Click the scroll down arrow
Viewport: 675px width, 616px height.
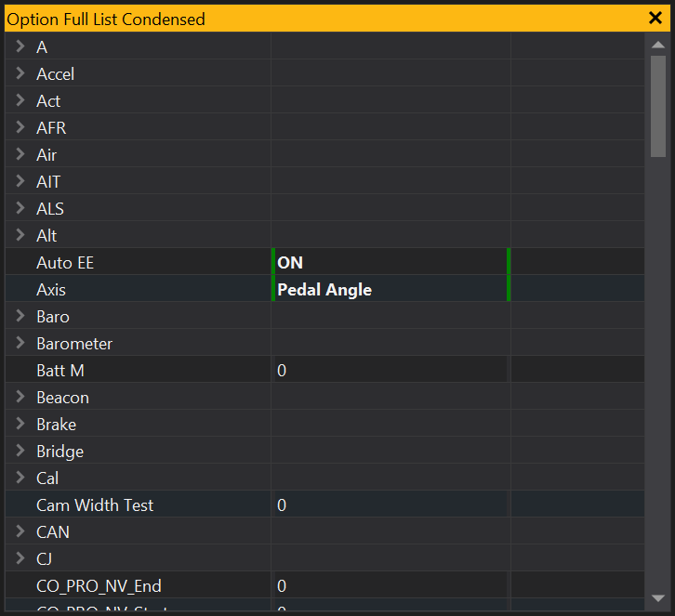658,598
